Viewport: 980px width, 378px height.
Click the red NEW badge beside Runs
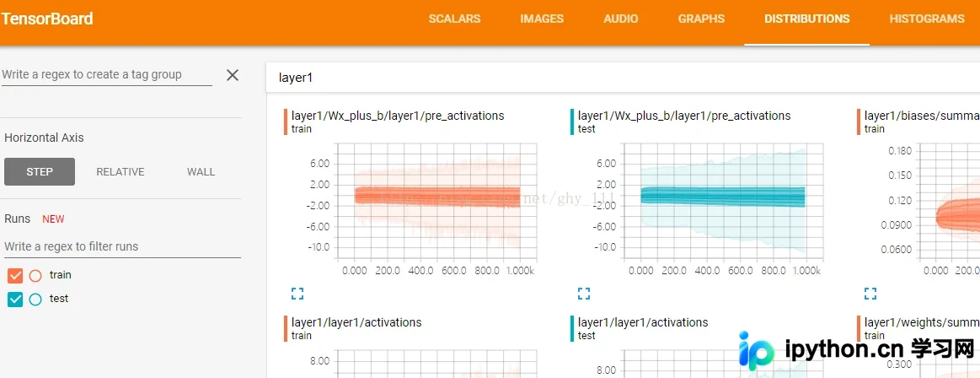pyautogui.click(x=53, y=219)
